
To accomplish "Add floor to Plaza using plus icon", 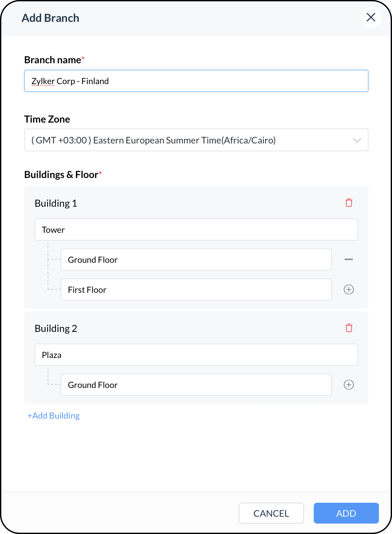I will (x=349, y=385).
